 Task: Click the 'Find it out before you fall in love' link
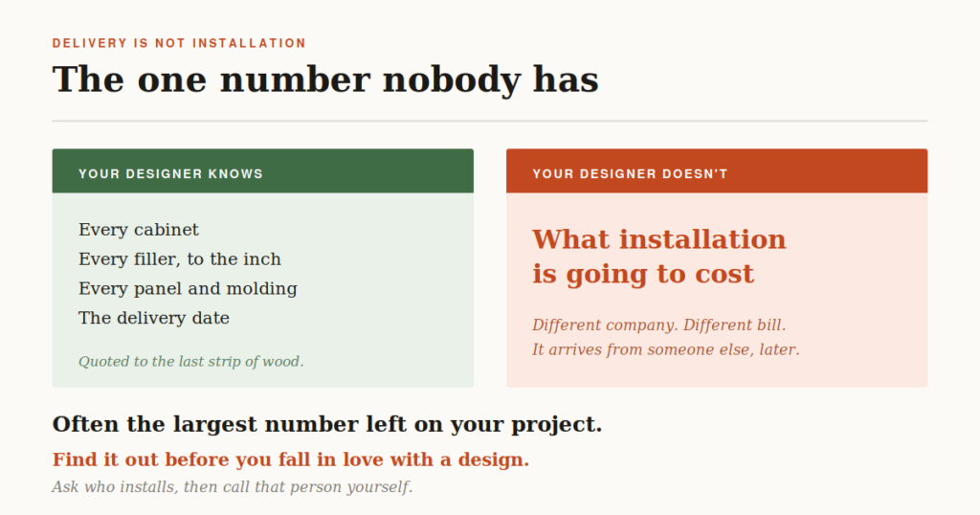pyautogui.click(x=291, y=460)
